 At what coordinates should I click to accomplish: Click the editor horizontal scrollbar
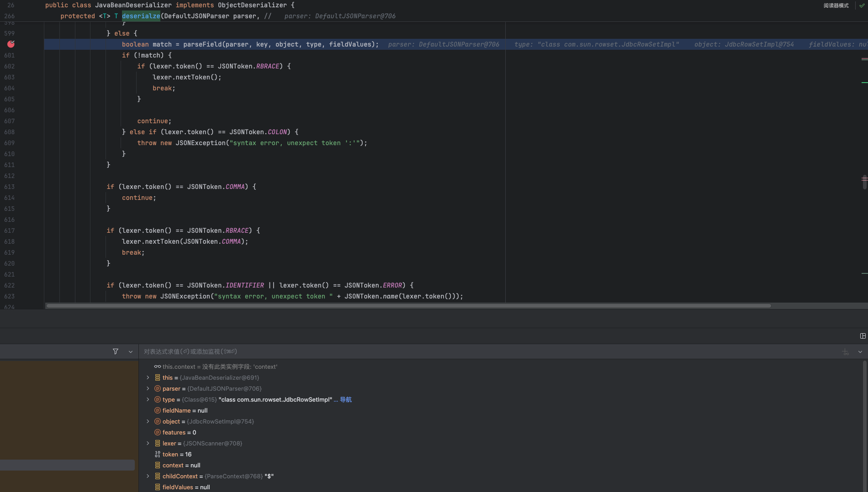408,306
